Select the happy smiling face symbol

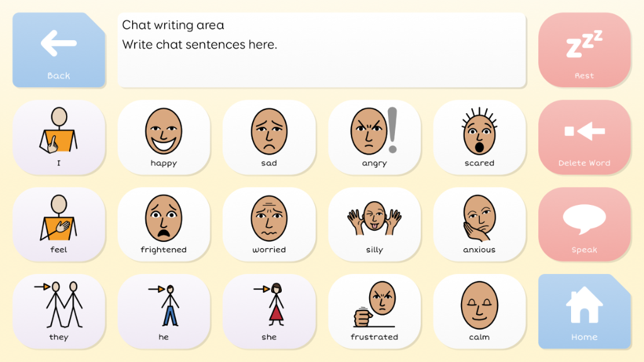[x=164, y=137]
